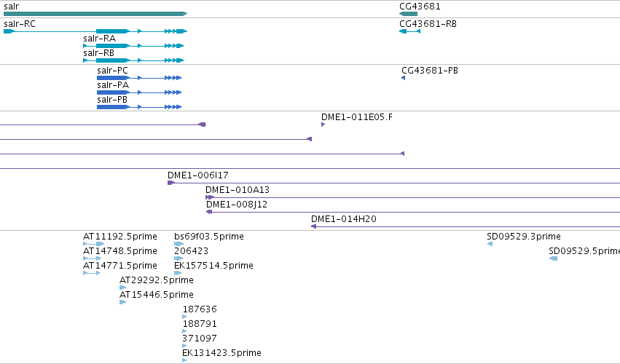The image size is (620, 364).
Task: Click the AT11192.5prime label text
Action: (x=120, y=237)
